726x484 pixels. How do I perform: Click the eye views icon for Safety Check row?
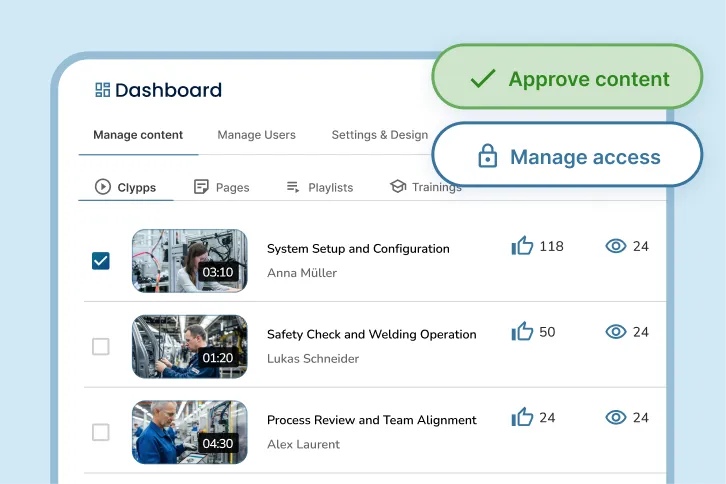tap(616, 332)
